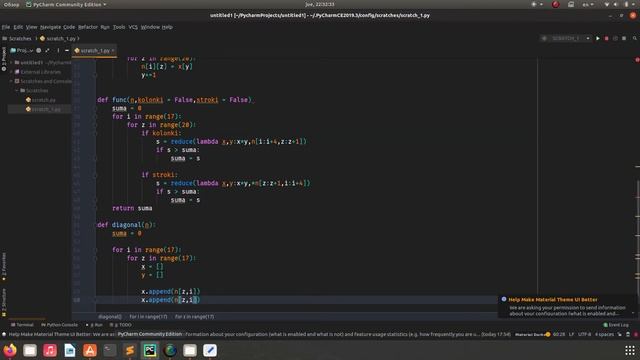
Task: Open the File menu
Action: (6, 27)
